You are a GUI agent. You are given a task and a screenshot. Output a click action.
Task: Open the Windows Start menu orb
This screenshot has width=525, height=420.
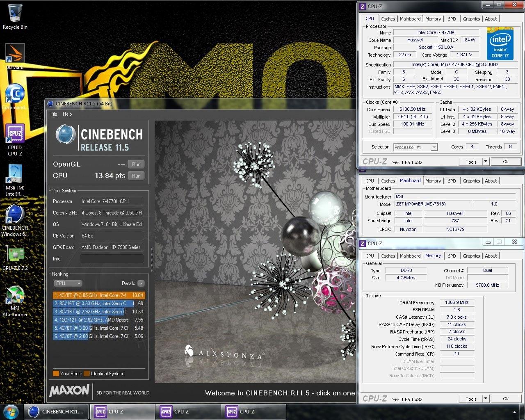(11, 411)
